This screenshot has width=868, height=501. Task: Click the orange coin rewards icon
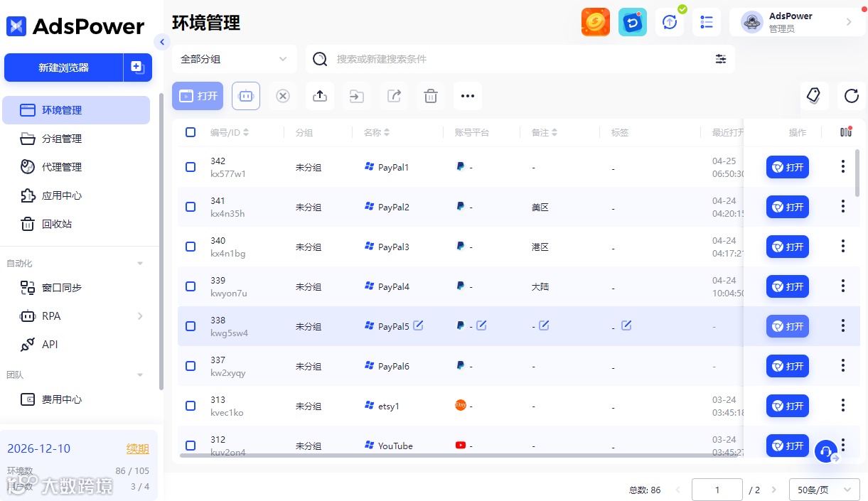596,22
